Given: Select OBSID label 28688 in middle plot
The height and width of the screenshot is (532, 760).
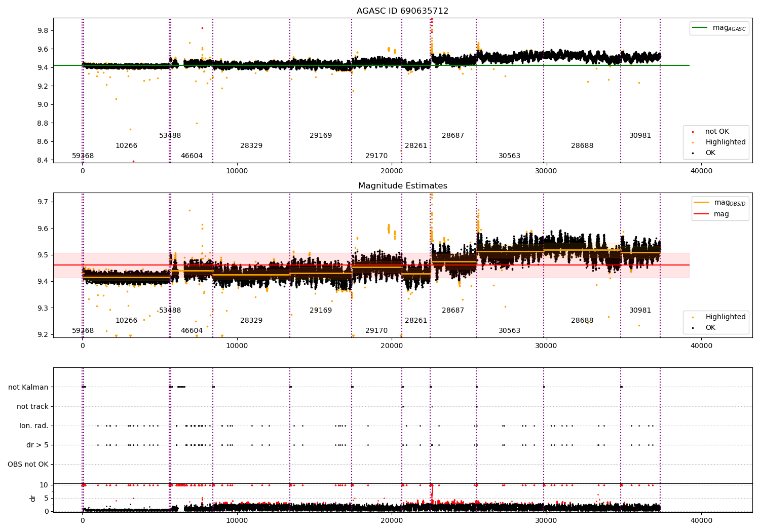Looking at the screenshot, I should click(582, 321).
